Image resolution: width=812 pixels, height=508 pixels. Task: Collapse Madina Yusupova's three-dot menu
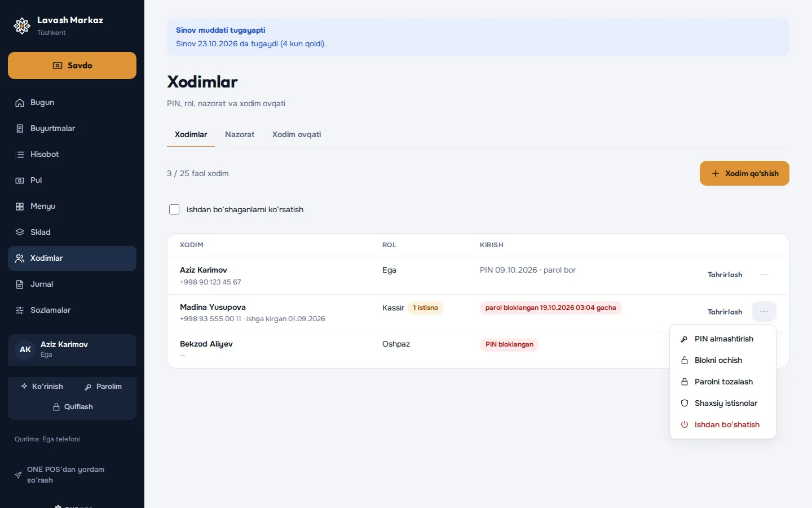[x=764, y=312]
